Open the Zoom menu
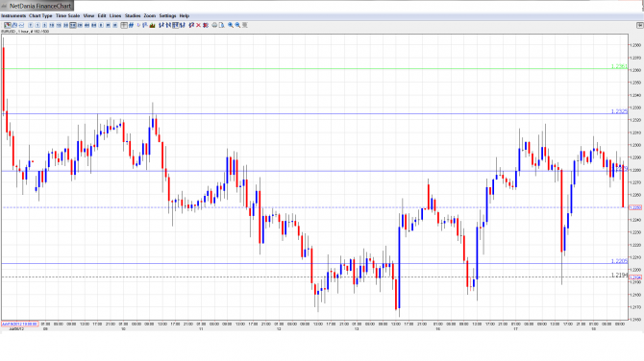 pos(150,15)
